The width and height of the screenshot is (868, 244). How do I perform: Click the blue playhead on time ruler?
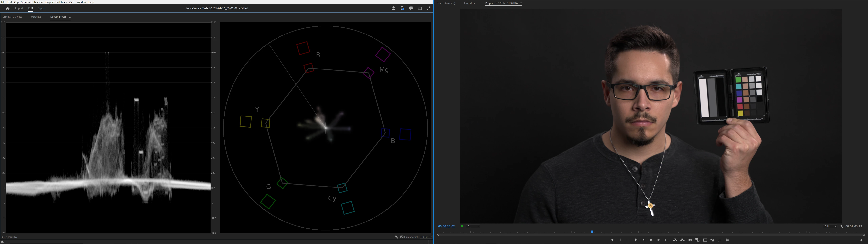(592, 232)
